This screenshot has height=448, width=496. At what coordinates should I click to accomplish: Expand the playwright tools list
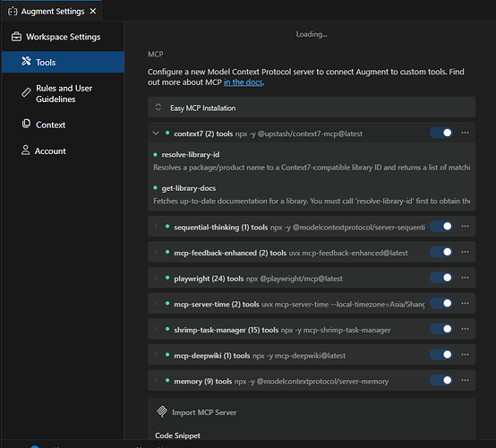click(156, 278)
